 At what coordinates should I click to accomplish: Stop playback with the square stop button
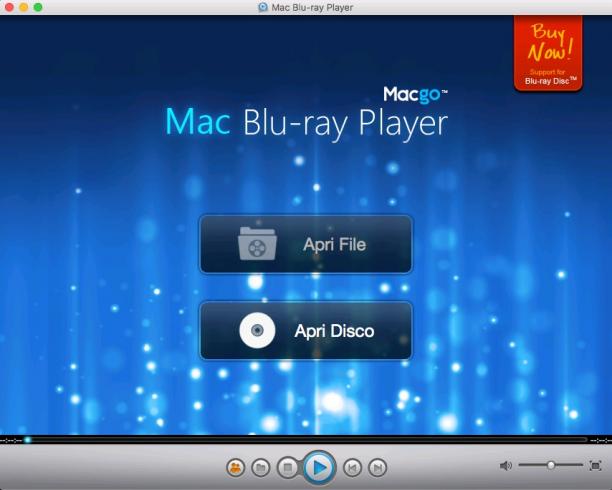pyautogui.click(x=288, y=467)
